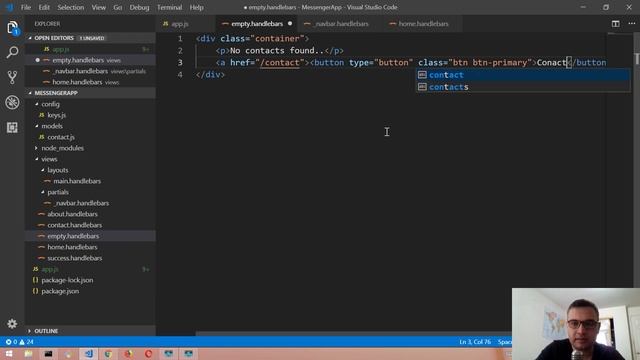Screen dimensions: 640x360
Task: Open the Explorer view in activity bar
Action: pos(12,28)
